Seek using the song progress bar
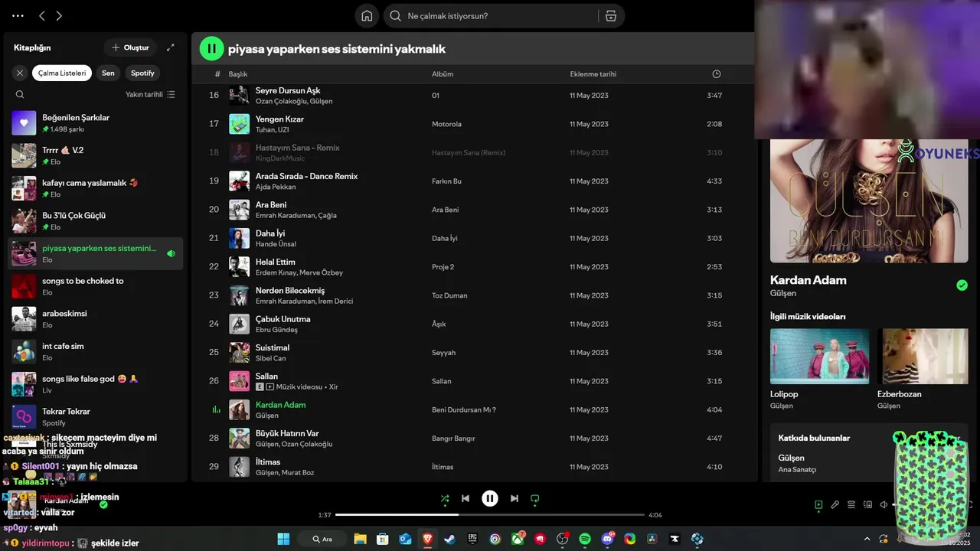Screen dimensions: 980x551 coord(490,515)
